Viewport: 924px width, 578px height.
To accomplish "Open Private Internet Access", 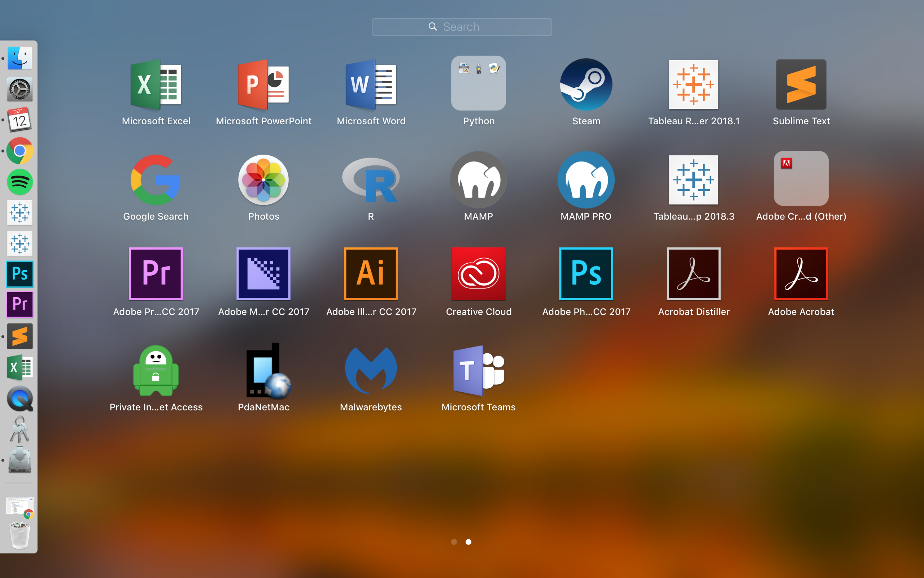I will pyautogui.click(x=156, y=370).
